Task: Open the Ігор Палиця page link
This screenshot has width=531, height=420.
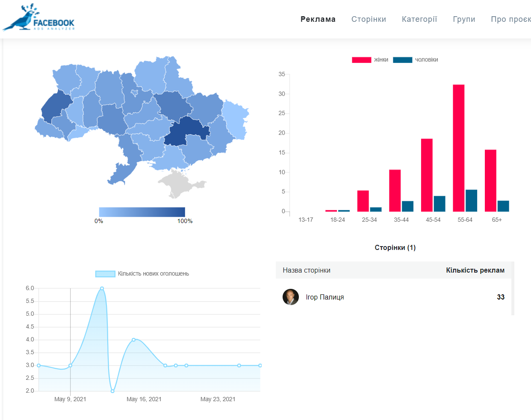Action: point(324,297)
